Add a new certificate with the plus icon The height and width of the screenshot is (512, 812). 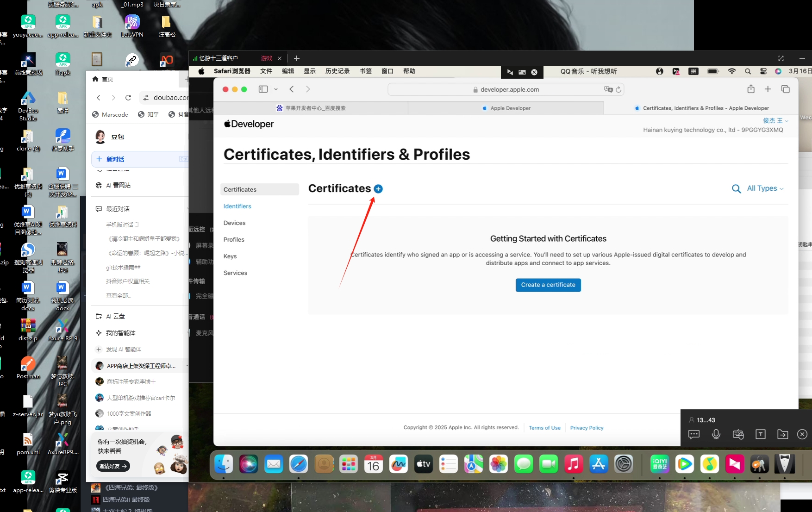(x=378, y=189)
